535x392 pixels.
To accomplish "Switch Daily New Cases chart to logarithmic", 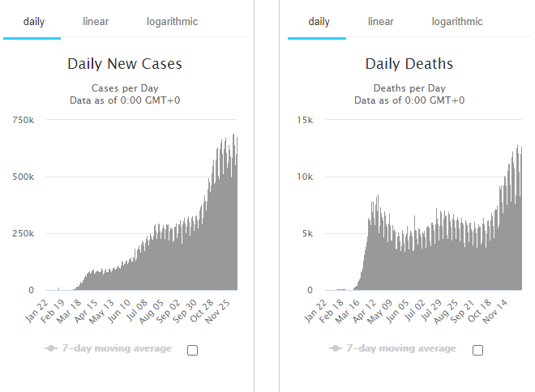I will point(172,22).
